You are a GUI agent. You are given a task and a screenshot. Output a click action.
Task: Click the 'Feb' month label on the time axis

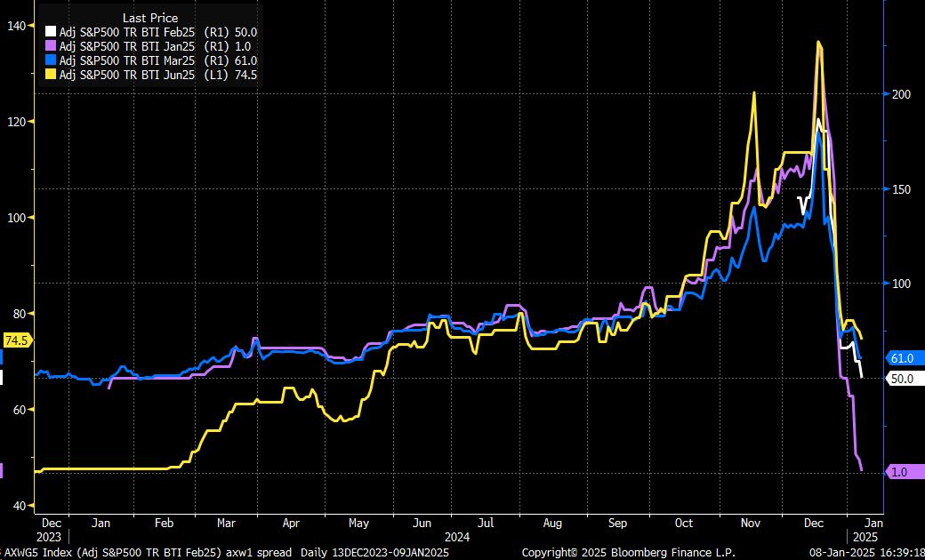tap(164, 523)
